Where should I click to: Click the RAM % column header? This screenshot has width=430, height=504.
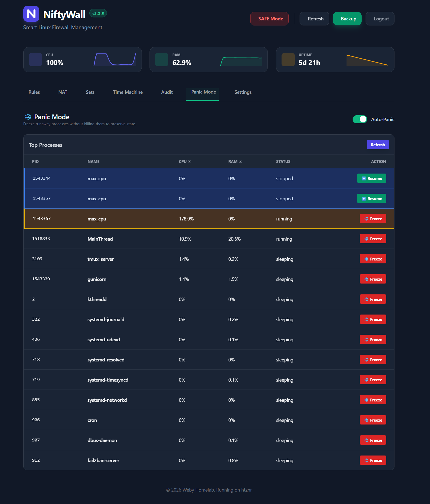click(235, 161)
